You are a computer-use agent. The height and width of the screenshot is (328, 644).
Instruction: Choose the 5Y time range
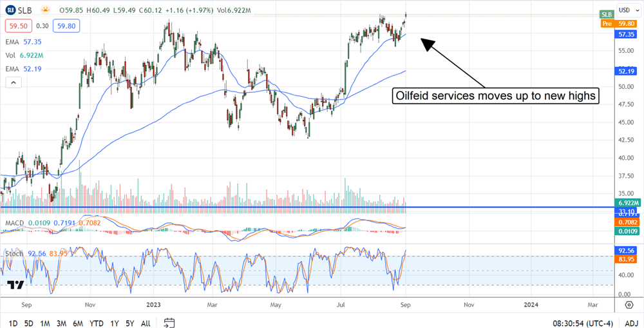click(130, 322)
